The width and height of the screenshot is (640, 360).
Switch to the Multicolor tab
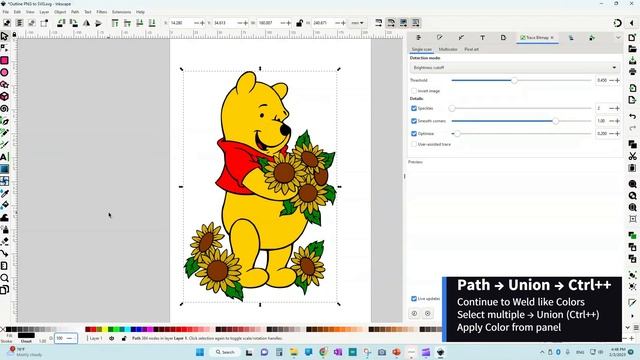click(448, 49)
